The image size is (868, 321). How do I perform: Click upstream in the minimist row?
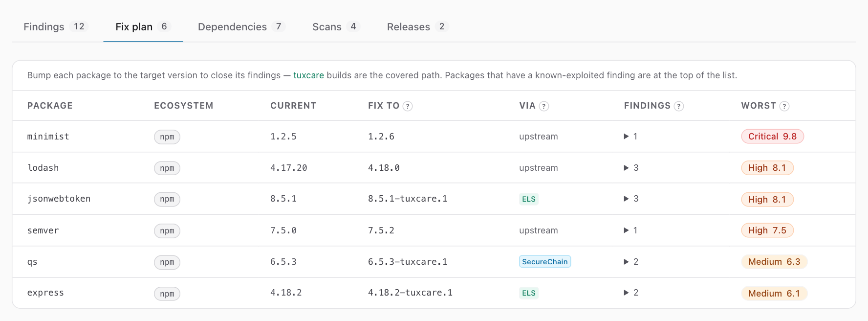pyautogui.click(x=539, y=137)
